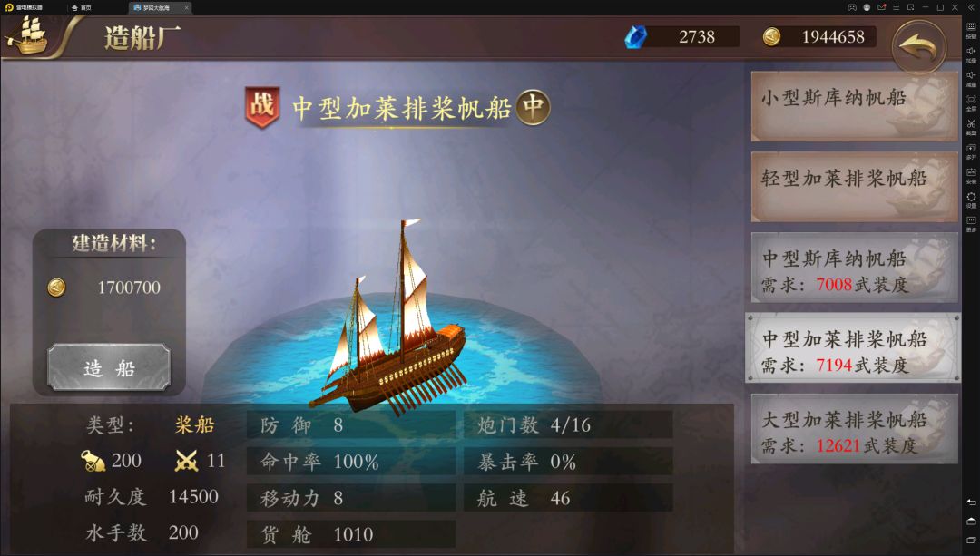This screenshot has height=556, width=980.
Task: Click the golden back arrow button
Action: 918,47
